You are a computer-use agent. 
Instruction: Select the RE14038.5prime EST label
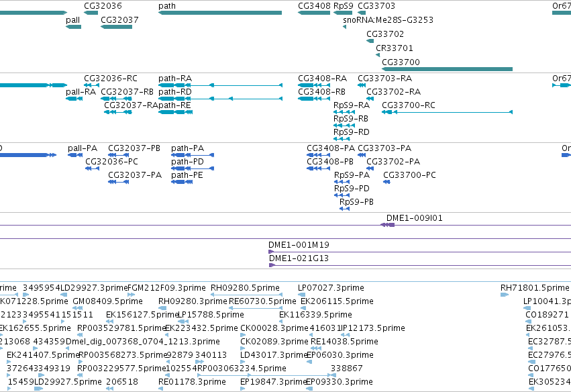click(x=344, y=342)
